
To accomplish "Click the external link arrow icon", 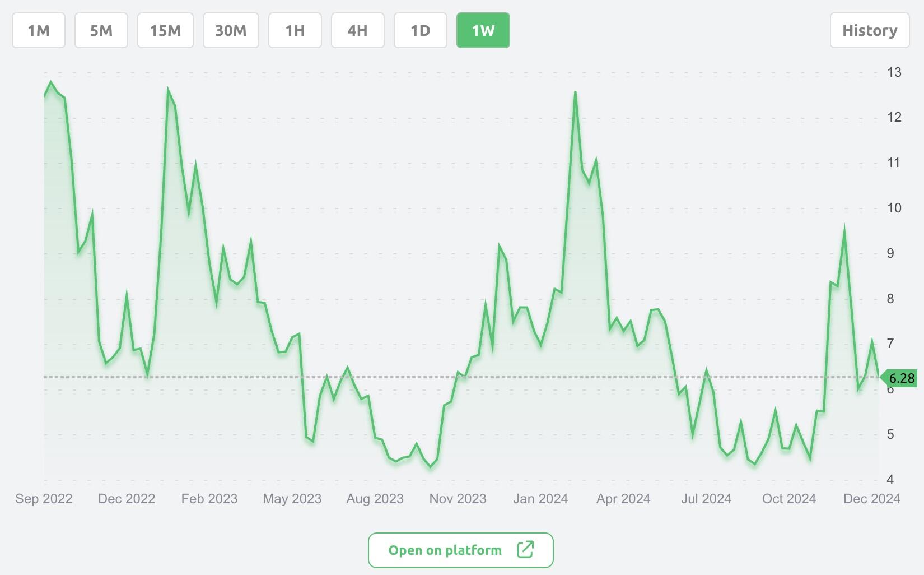I will [x=525, y=550].
